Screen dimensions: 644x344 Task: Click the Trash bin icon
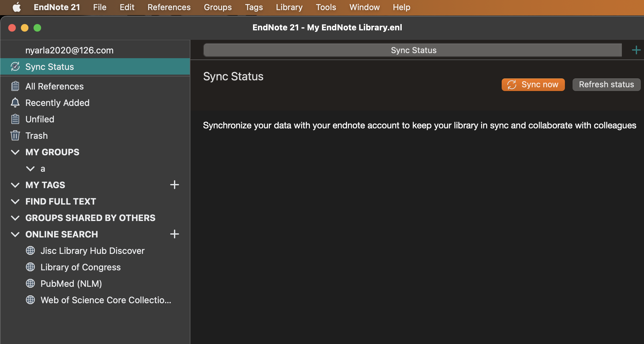(x=15, y=136)
